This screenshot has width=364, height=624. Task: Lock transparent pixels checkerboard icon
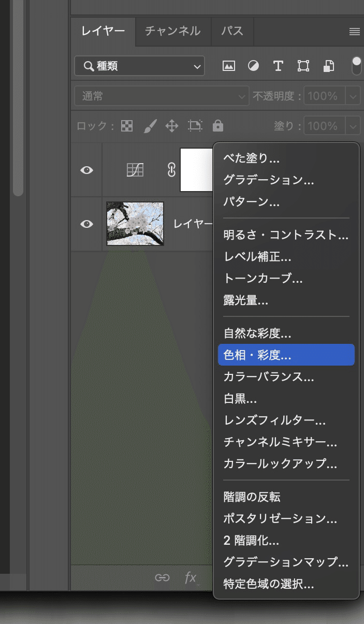tap(126, 126)
